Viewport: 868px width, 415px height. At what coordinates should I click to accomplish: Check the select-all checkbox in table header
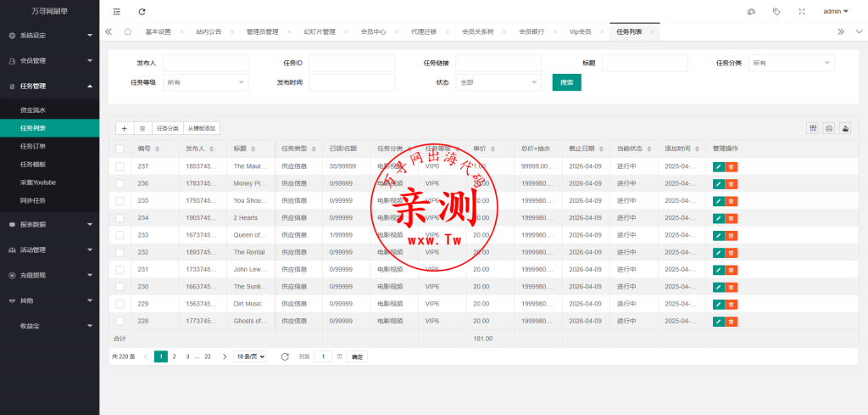(120, 149)
